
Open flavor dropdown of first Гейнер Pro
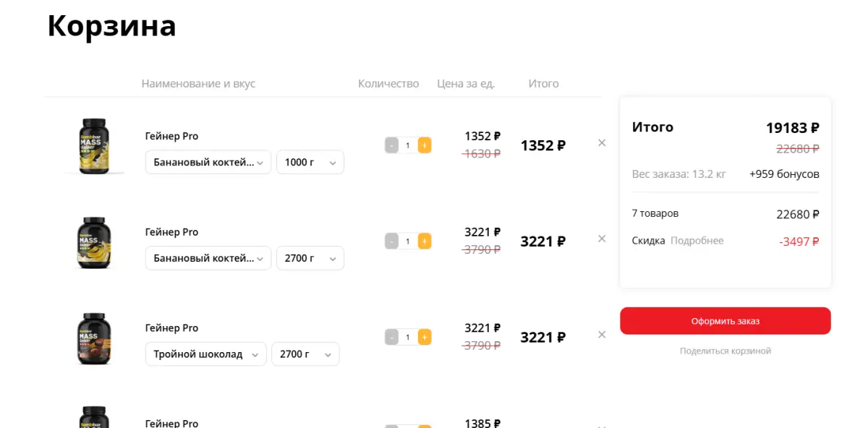point(208,162)
